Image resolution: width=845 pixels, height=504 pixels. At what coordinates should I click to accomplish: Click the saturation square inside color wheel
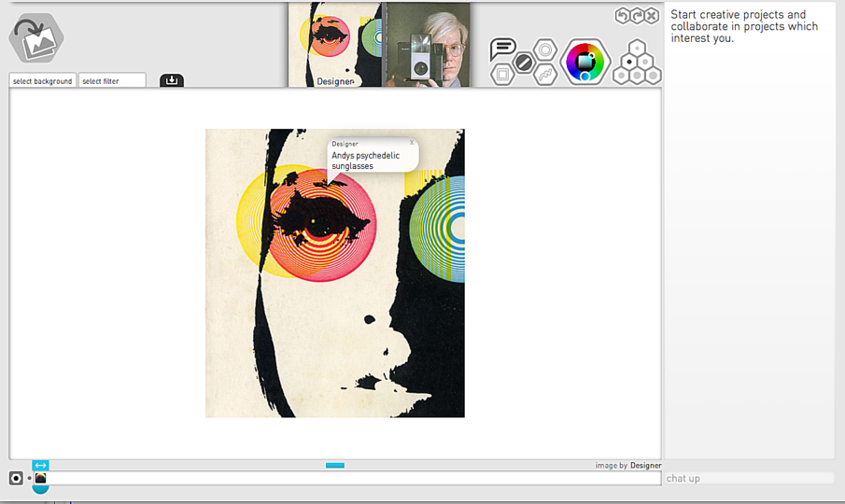pyautogui.click(x=584, y=62)
